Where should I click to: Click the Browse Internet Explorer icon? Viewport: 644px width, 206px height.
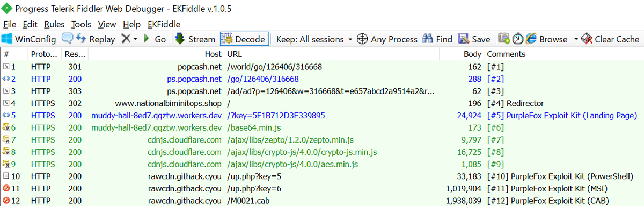point(531,39)
